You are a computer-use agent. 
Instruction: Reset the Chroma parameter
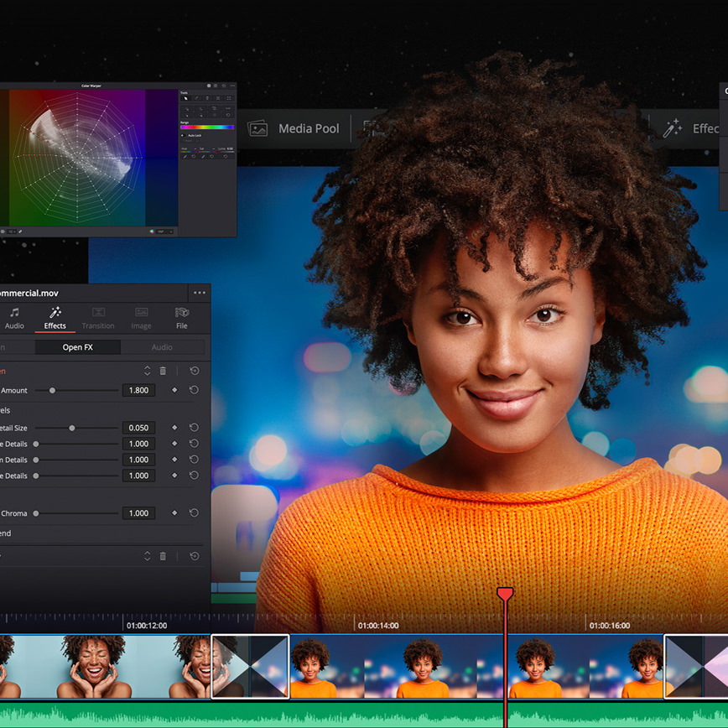pos(192,512)
